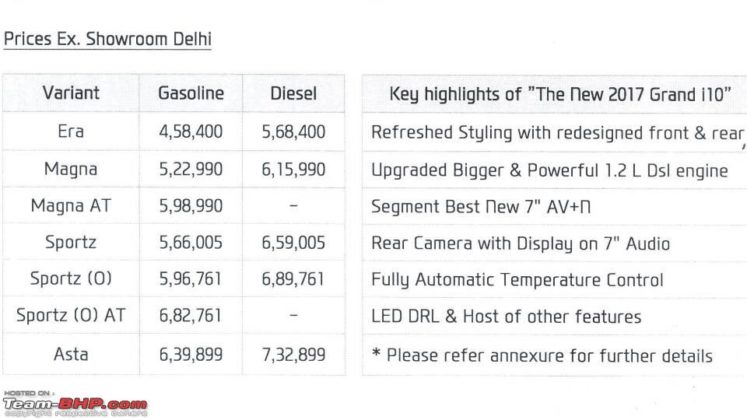Click the Magna diesel price 6,15,990

294,170
